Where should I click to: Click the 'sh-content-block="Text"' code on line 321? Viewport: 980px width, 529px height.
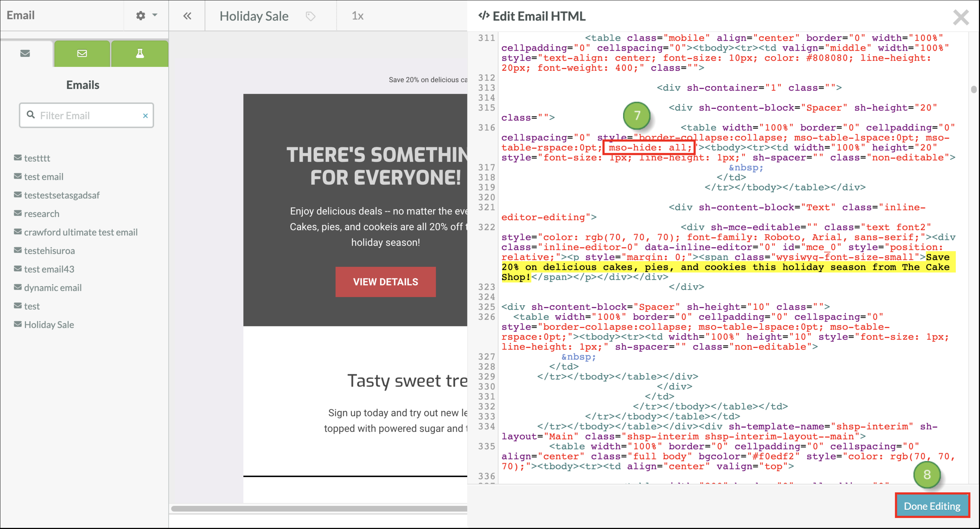pyautogui.click(x=767, y=208)
